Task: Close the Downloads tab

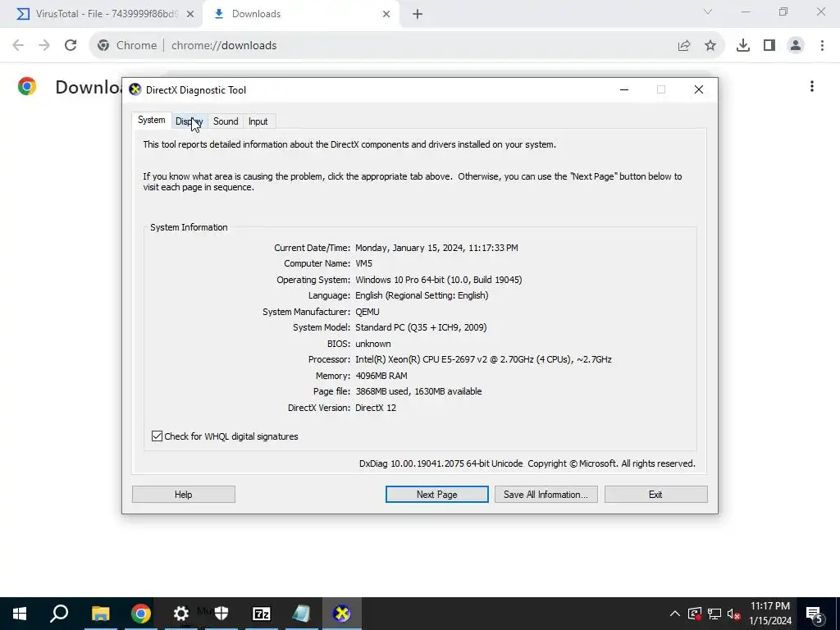Action: tap(386, 14)
